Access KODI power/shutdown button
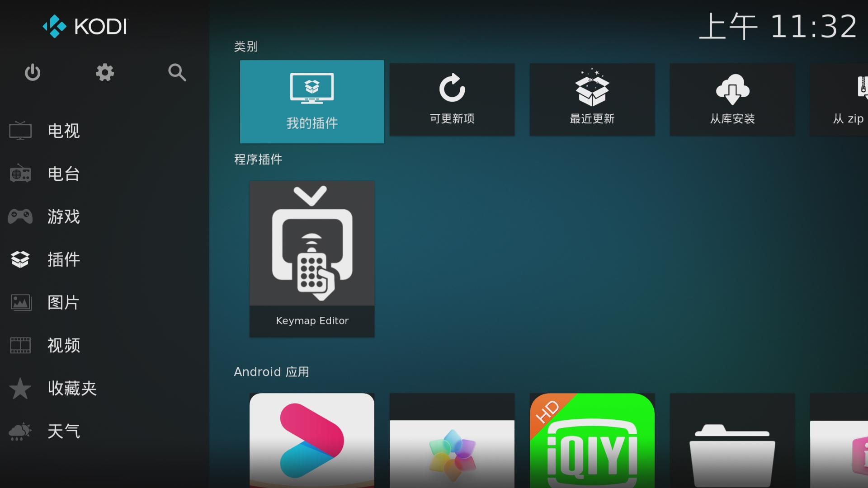This screenshot has width=868, height=488. point(31,72)
